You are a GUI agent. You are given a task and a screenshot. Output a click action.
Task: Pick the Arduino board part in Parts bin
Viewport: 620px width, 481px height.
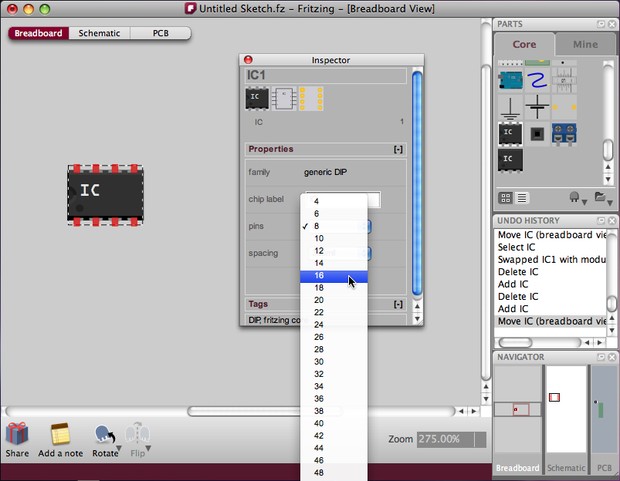tap(510, 80)
